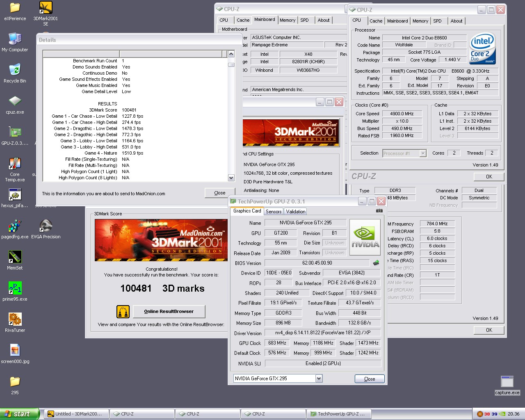Open the Memory tab in the back CPU-Z mainboard window
Image resolution: width=525 pixels, height=420 pixels.
288,20
